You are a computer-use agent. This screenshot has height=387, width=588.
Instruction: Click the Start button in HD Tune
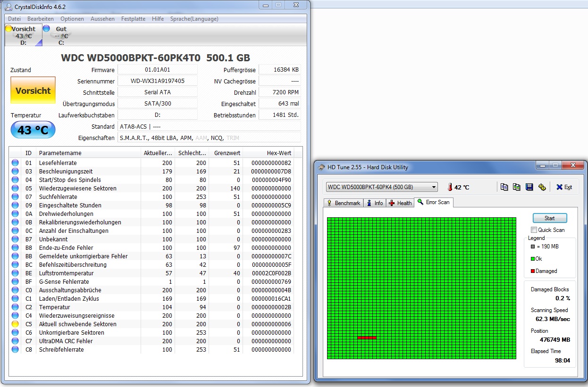point(550,218)
